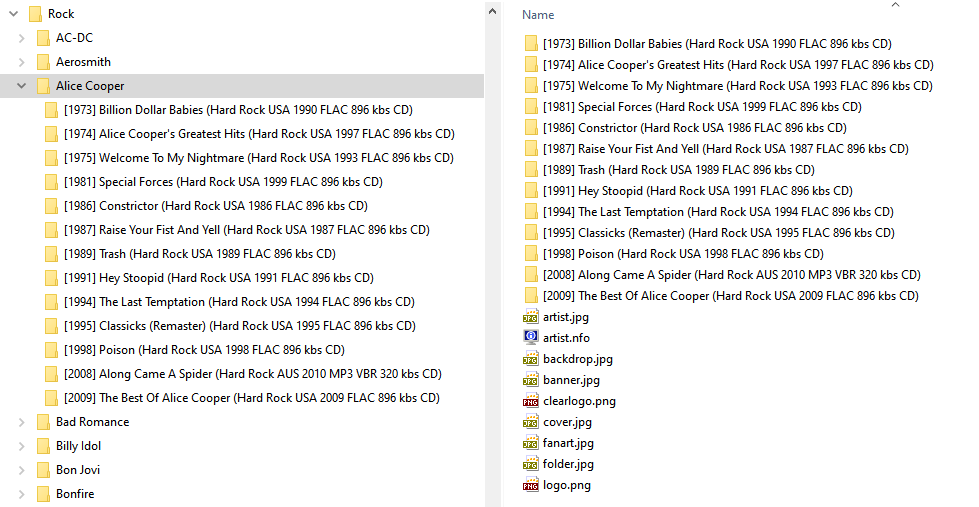Click the backdrop.jpg file icon
Viewport: 979px width, 507px height.
pos(530,359)
